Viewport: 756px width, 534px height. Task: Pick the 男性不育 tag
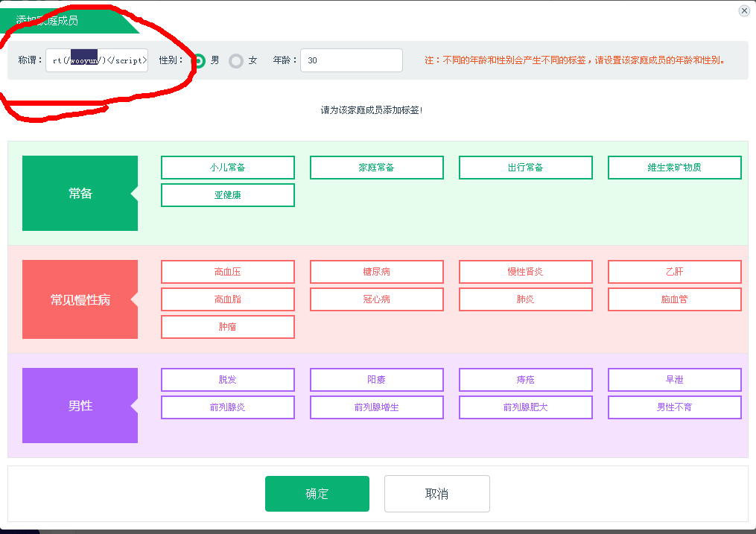[675, 407]
